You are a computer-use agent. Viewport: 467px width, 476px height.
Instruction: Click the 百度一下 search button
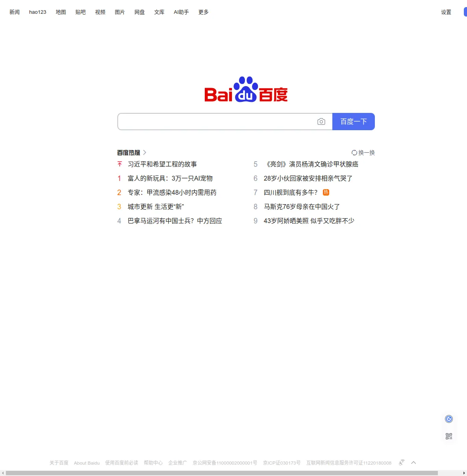[x=354, y=122]
